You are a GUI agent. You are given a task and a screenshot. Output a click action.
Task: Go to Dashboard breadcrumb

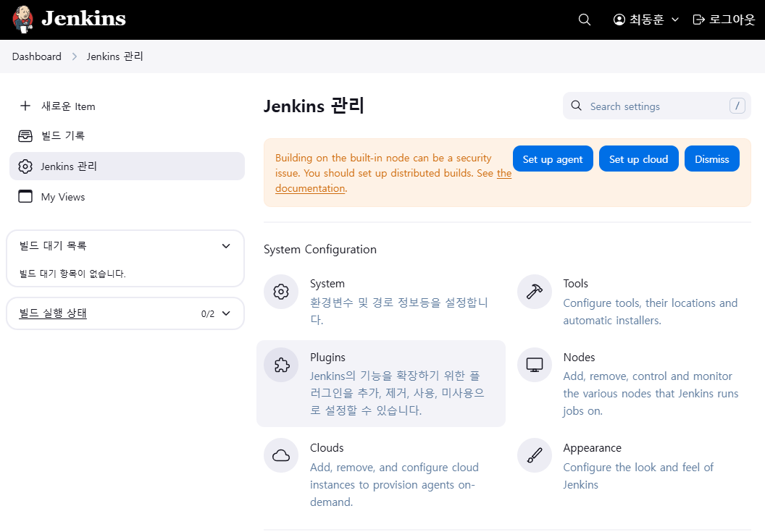pyautogui.click(x=37, y=56)
